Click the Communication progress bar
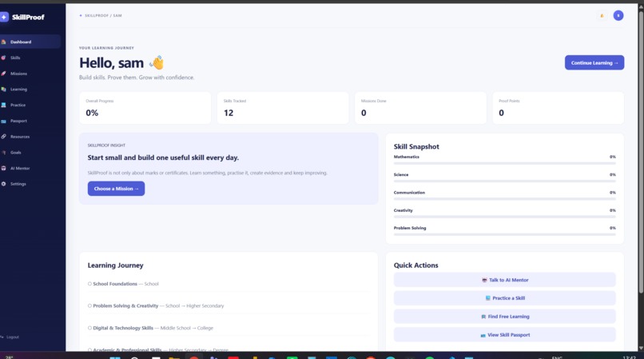Screen dimensions: 644x359 coord(505,199)
